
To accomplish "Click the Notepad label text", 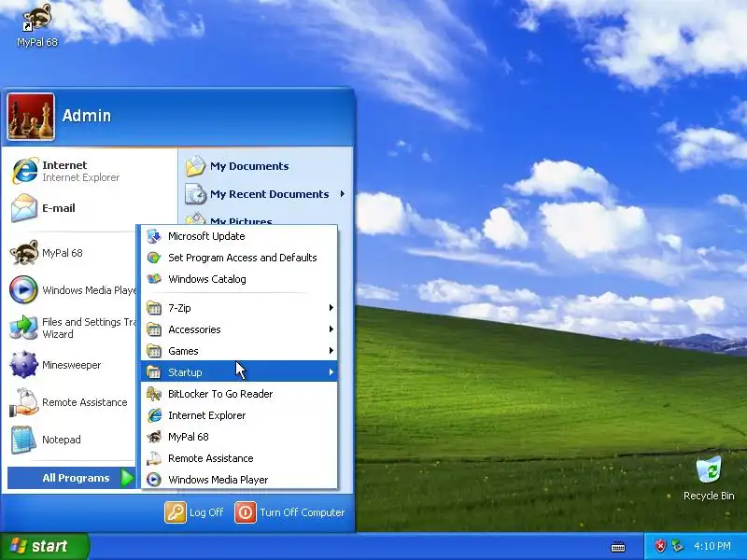I will 61,440.
